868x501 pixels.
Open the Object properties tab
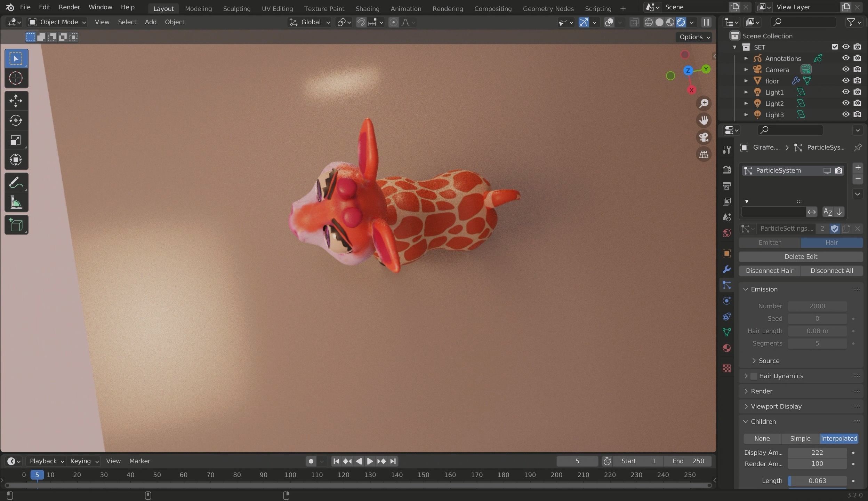point(726,253)
